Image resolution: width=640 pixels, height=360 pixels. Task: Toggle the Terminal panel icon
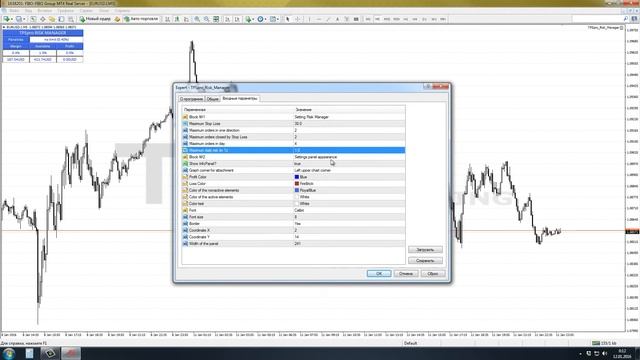[x=61, y=19]
